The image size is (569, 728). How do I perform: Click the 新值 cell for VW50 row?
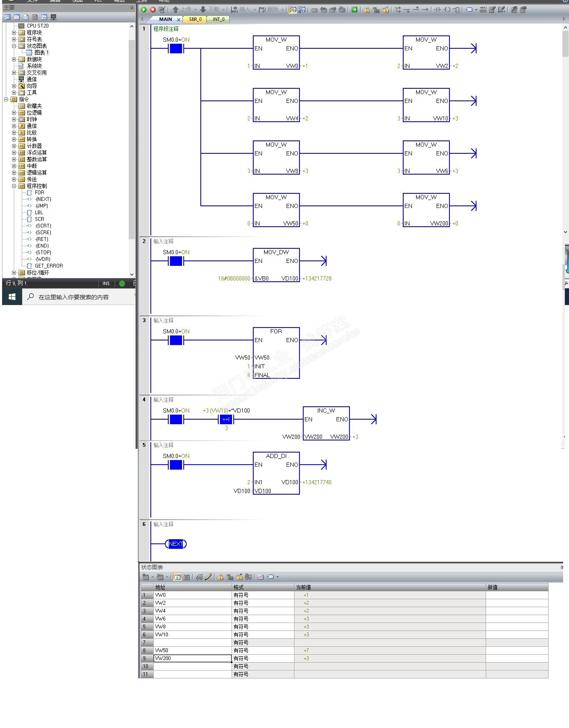click(x=517, y=650)
